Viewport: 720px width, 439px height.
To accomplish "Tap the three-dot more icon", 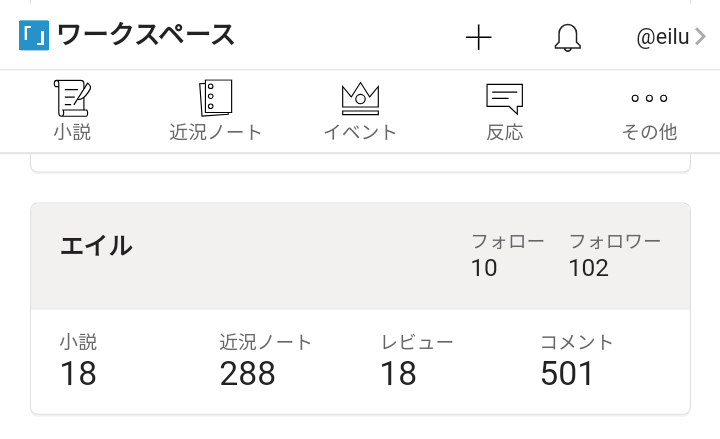I will coord(649,98).
